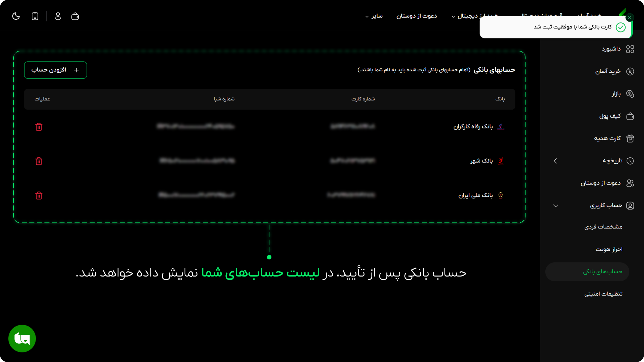Collapse the حساب کاربری chevron
644x362 pixels.
tap(555, 206)
